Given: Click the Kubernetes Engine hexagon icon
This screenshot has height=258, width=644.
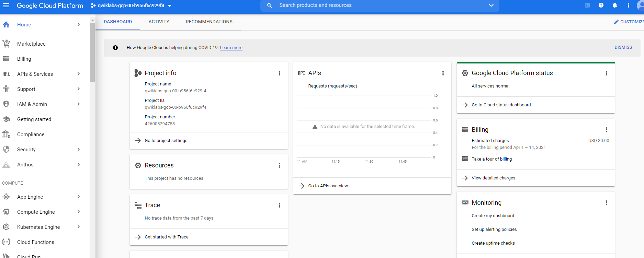Looking at the screenshot, I should pos(6,227).
